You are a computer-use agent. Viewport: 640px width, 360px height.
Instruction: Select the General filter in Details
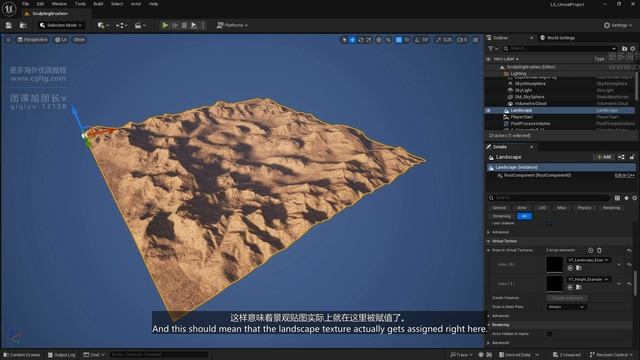coord(499,208)
